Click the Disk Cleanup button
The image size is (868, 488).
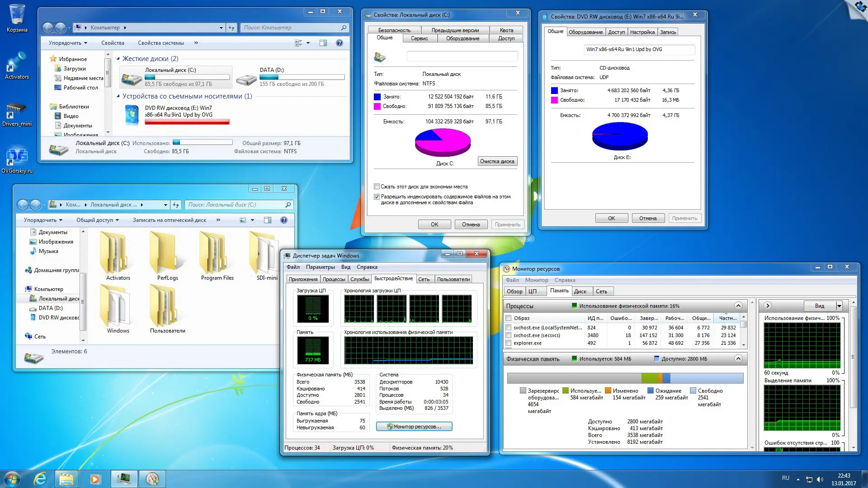[497, 161]
